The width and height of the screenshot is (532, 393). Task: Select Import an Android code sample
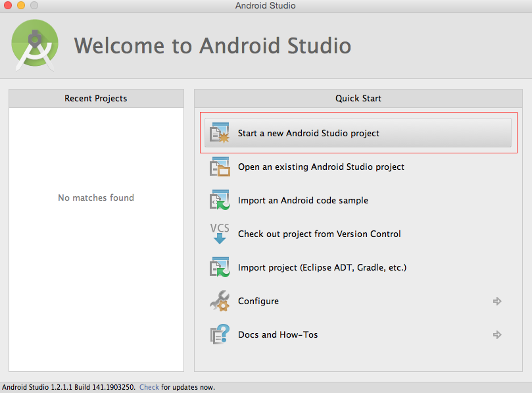coord(303,200)
